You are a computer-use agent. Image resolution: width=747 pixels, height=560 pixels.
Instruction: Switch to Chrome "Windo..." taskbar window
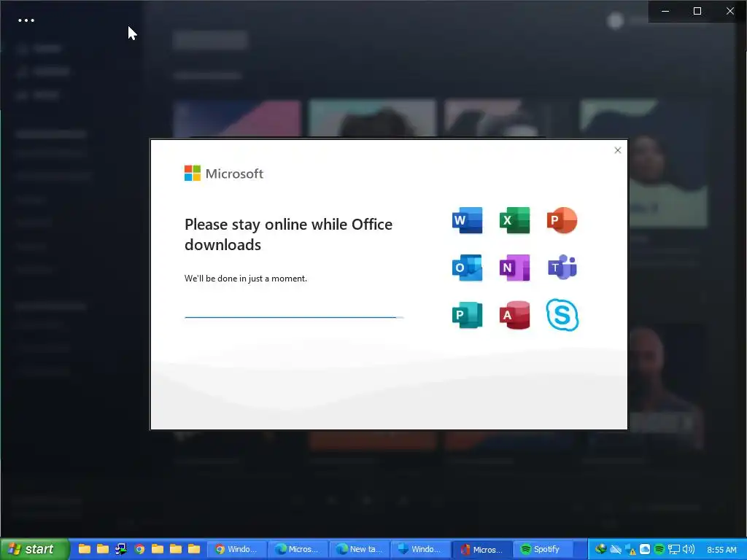coord(237,549)
